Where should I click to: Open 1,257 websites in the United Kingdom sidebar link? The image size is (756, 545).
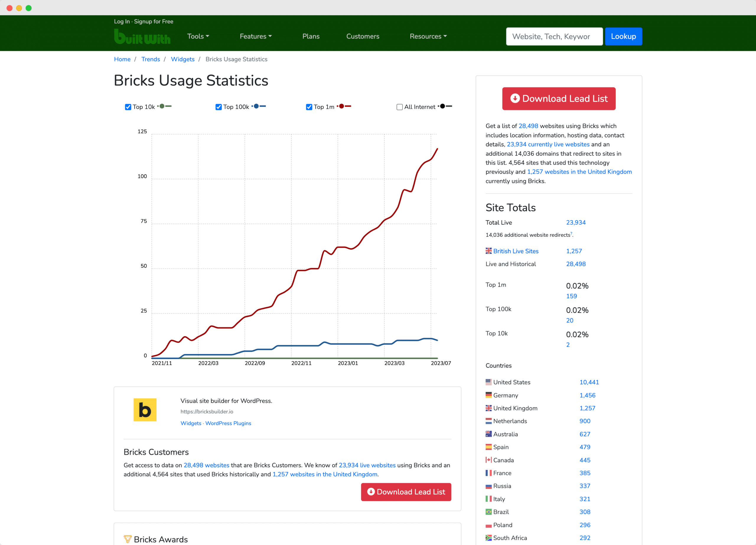point(579,171)
